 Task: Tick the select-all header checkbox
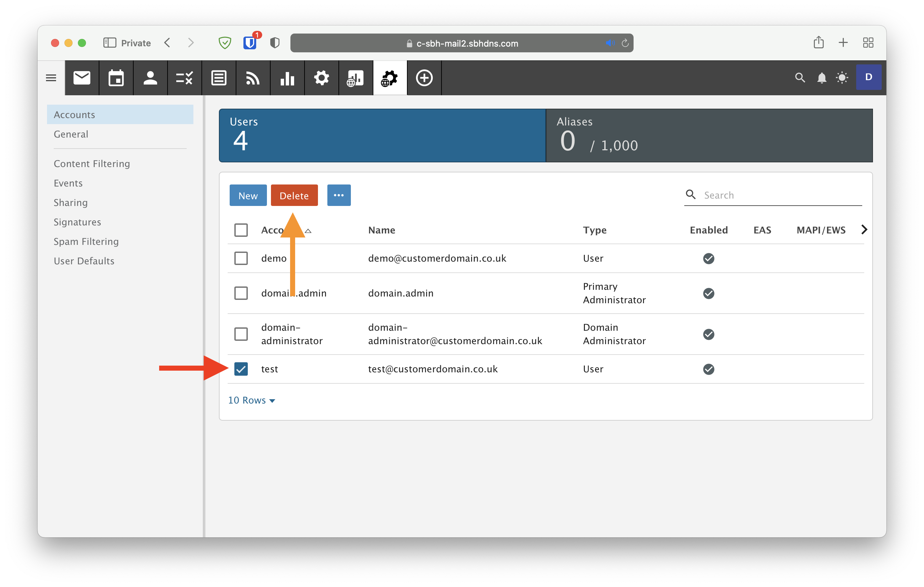coord(241,230)
